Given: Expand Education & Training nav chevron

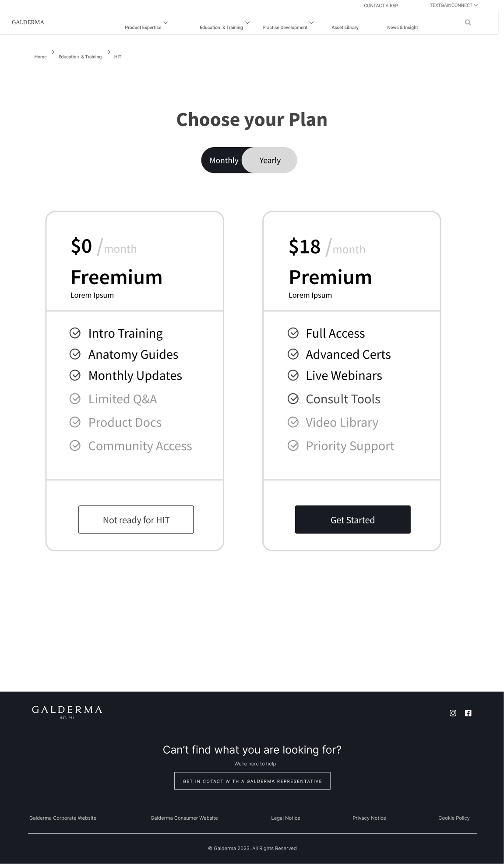Looking at the screenshot, I should coord(247,23).
